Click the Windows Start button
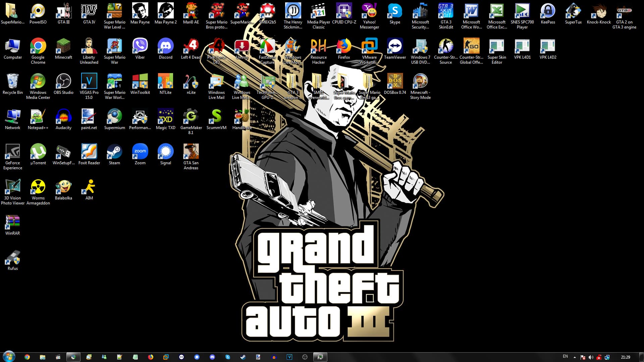 click(x=9, y=357)
